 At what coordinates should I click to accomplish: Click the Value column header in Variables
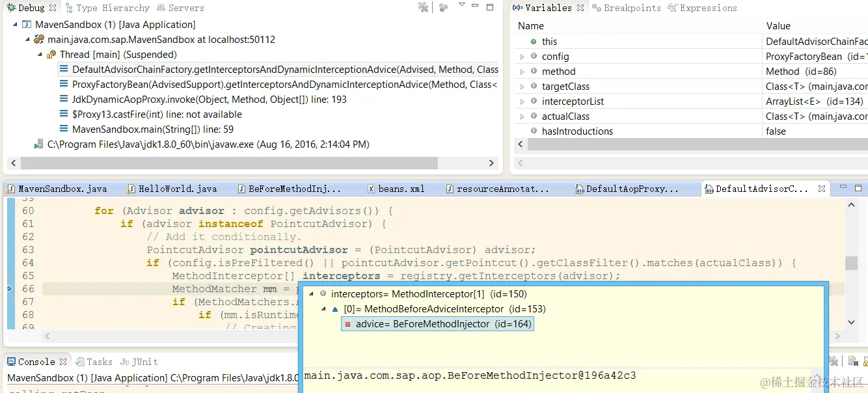click(815, 26)
